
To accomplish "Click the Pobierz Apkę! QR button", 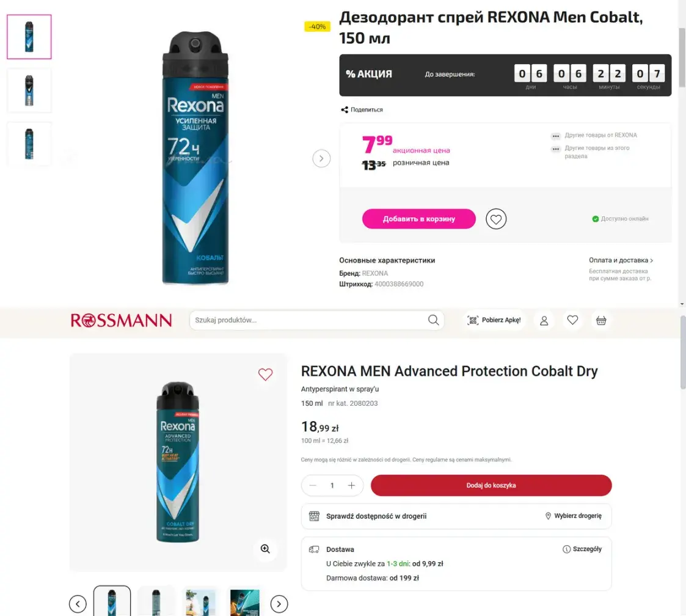I will coord(494,320).
